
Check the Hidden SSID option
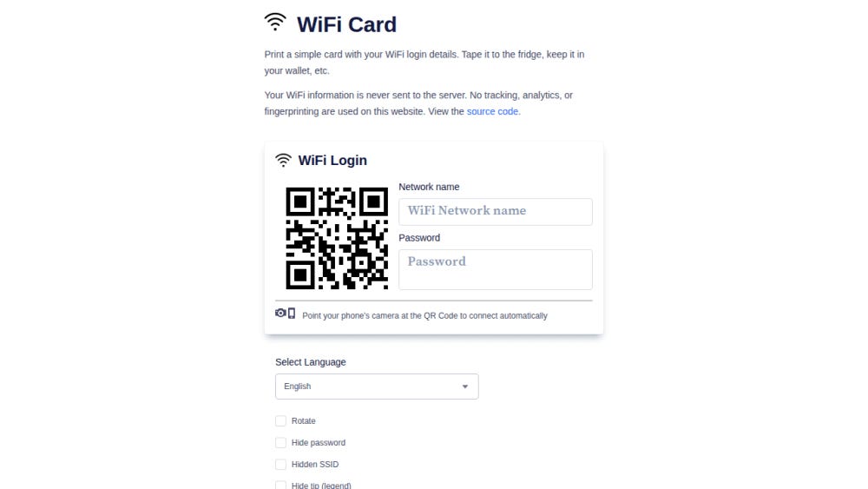pos(280,464)
